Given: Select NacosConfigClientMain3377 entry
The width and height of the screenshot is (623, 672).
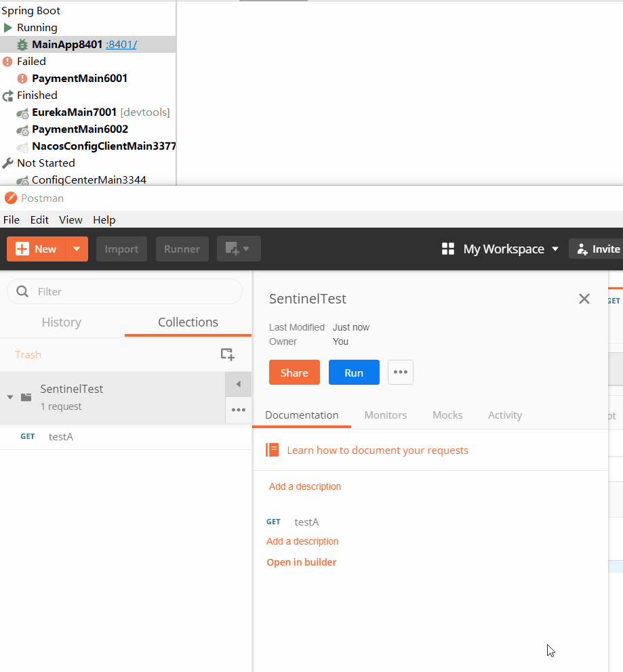Looking at the screenshot, I should point(104,146).
